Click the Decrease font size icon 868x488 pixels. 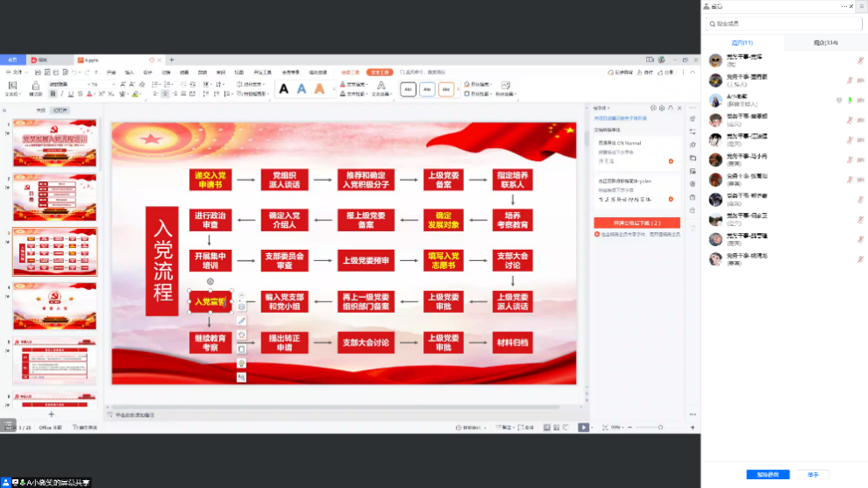coord(132,84)
